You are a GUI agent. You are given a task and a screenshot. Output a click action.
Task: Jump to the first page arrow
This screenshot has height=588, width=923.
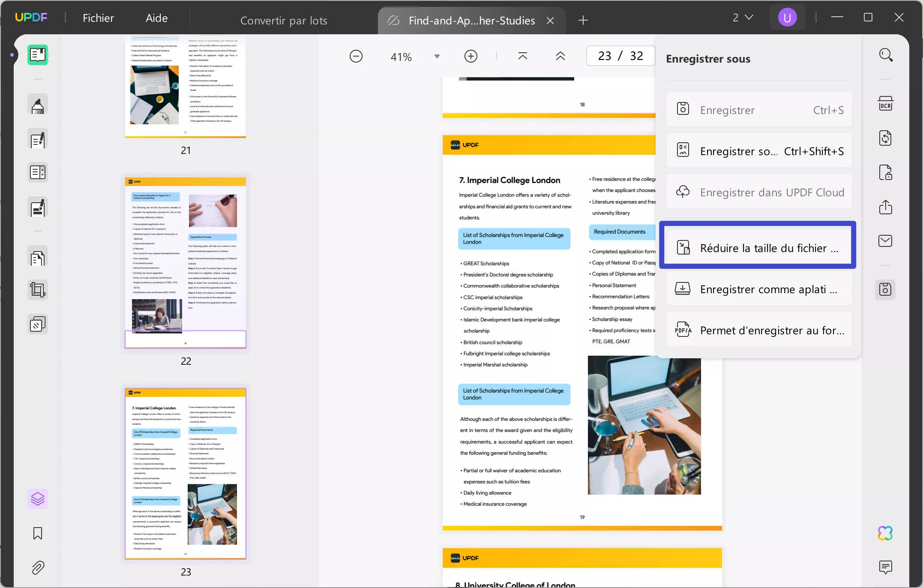click(523, 56)
